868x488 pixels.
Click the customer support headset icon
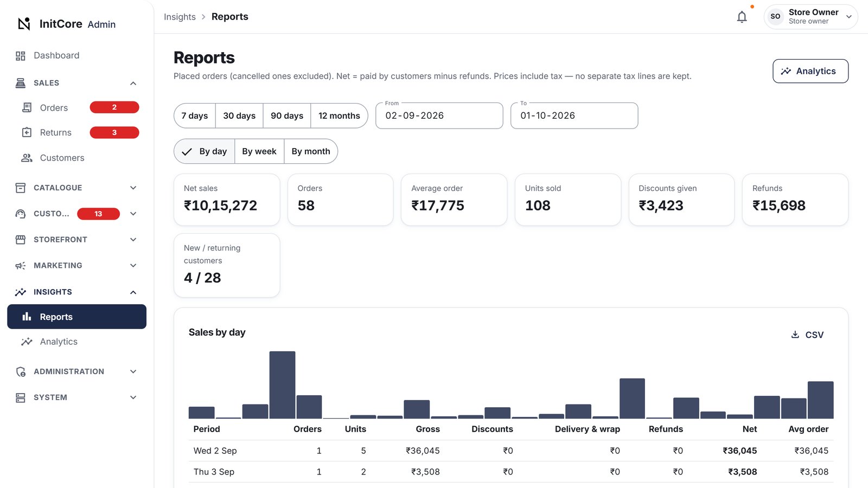(21, 214)
